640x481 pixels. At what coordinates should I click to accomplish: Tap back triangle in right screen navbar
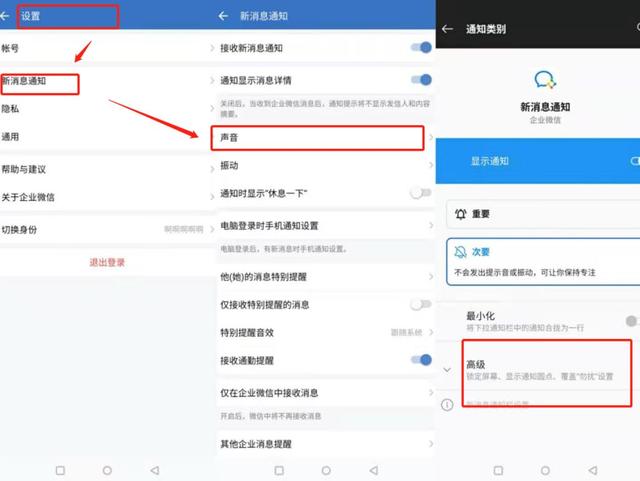(x=593, y=470)
